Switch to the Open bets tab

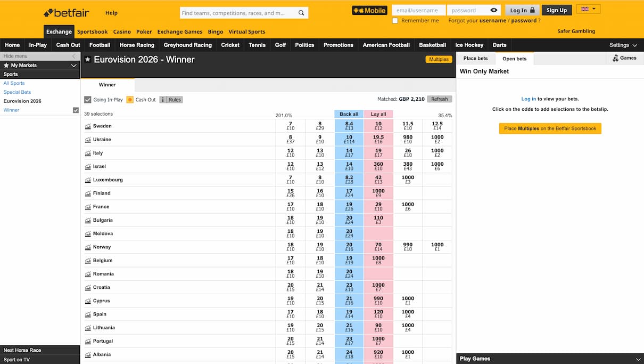[514, 59]
